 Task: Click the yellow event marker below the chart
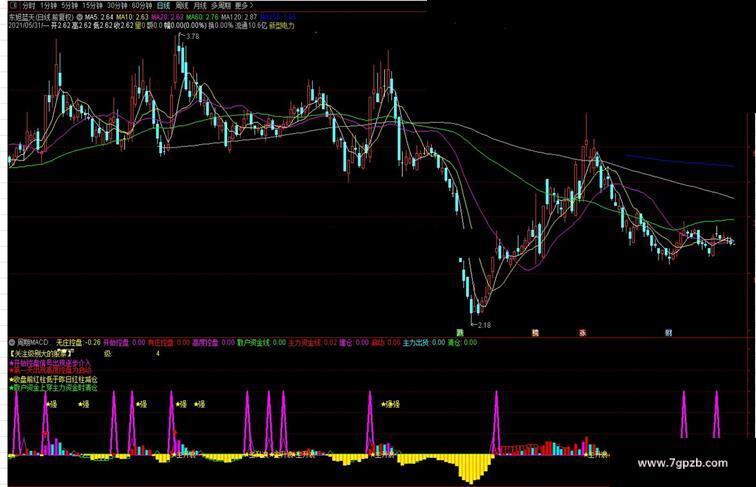point(535,332)
